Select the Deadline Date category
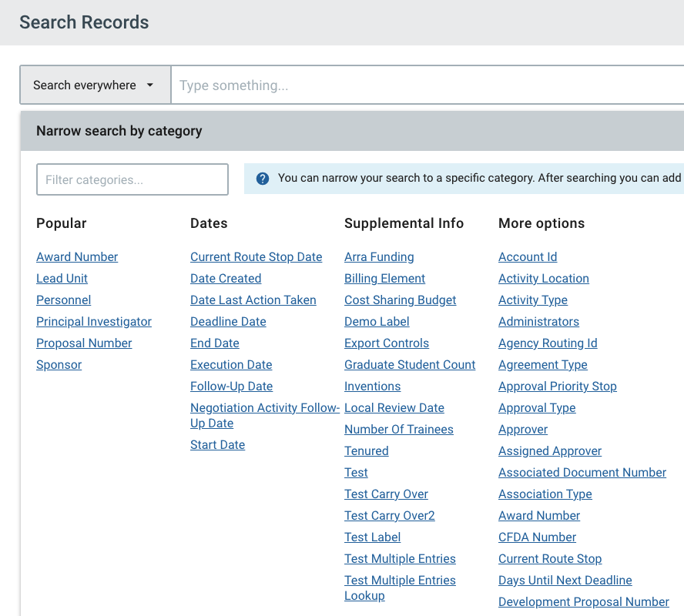The width and height of the screenshot is (684, 616). (x=228, y=322)
